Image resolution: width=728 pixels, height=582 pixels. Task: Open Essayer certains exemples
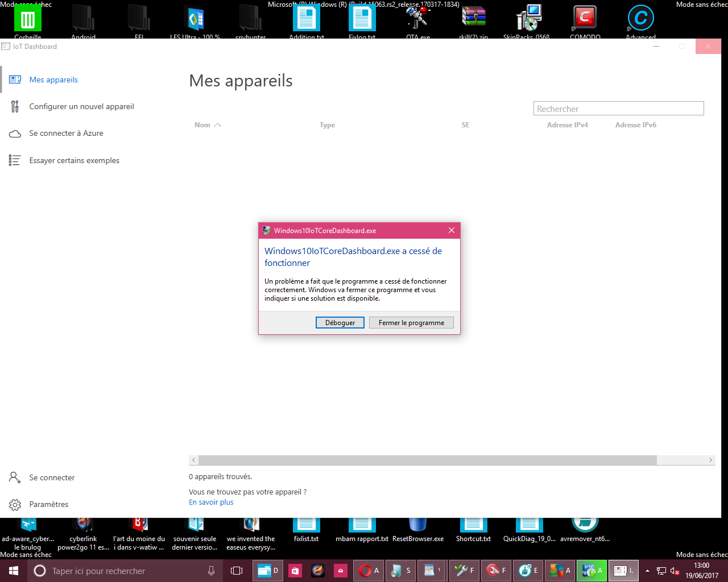point(74,160)
